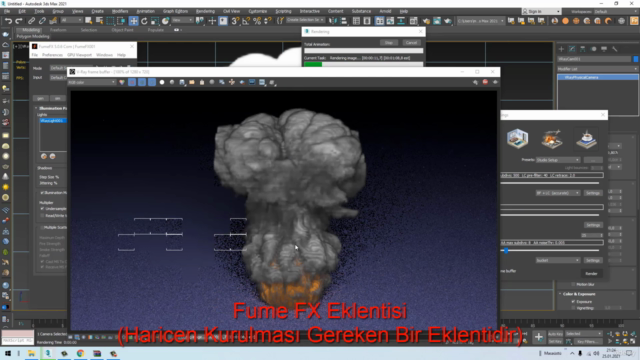Toggle Multiple Scattering checkbox in FumeFX
640x360 pixels.
click(42, 227)
